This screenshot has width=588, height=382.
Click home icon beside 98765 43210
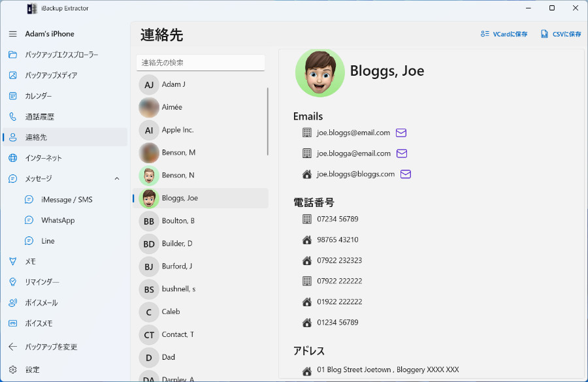(307, 240)
